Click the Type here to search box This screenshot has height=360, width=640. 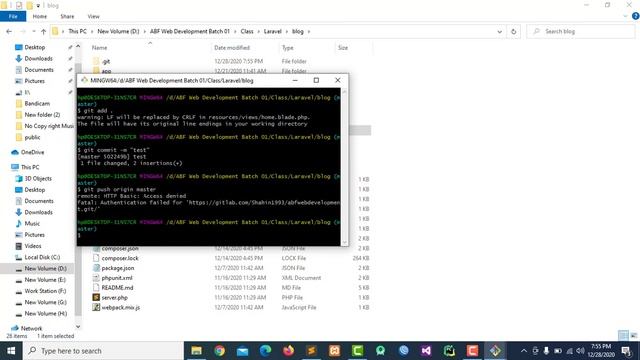(x=103, y=351)
